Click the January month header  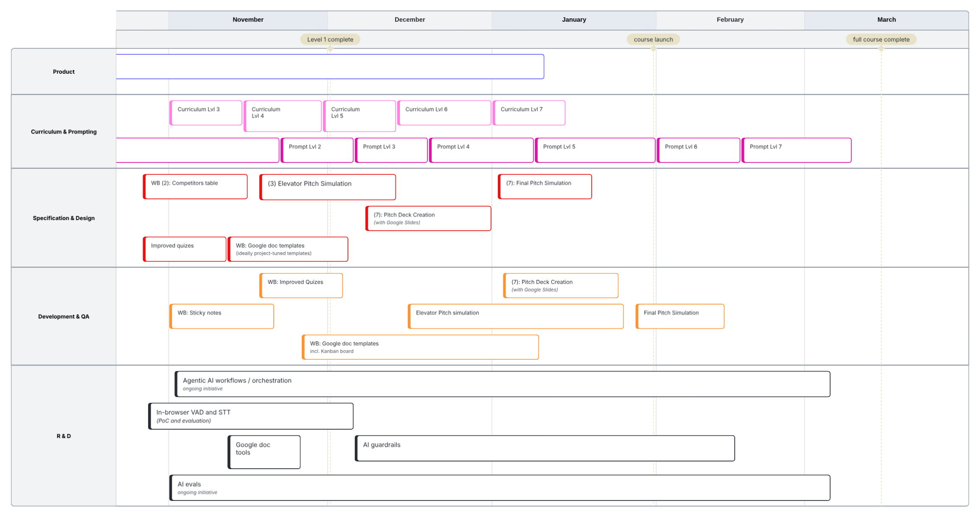[x=574, y=20]
